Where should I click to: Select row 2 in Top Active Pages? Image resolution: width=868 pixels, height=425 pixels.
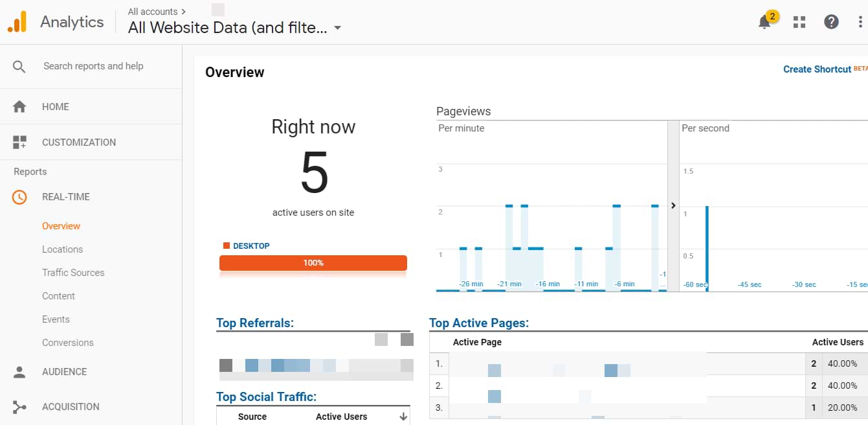tap(649, 385)
